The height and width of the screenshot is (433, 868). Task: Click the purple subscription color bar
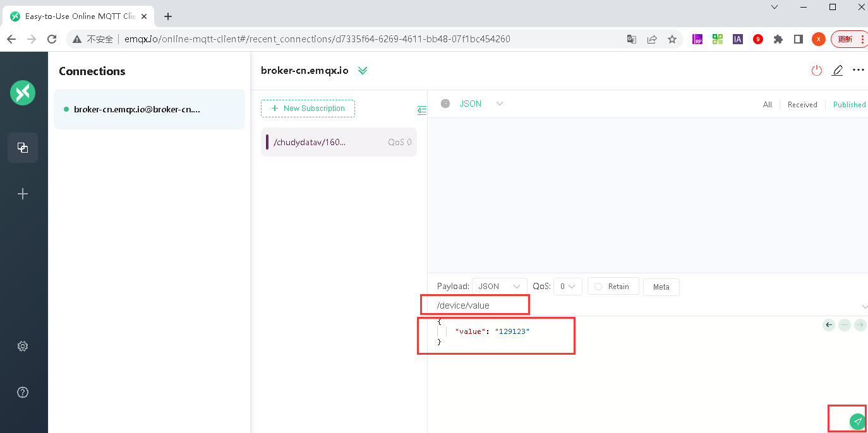[x=267, y=142]
